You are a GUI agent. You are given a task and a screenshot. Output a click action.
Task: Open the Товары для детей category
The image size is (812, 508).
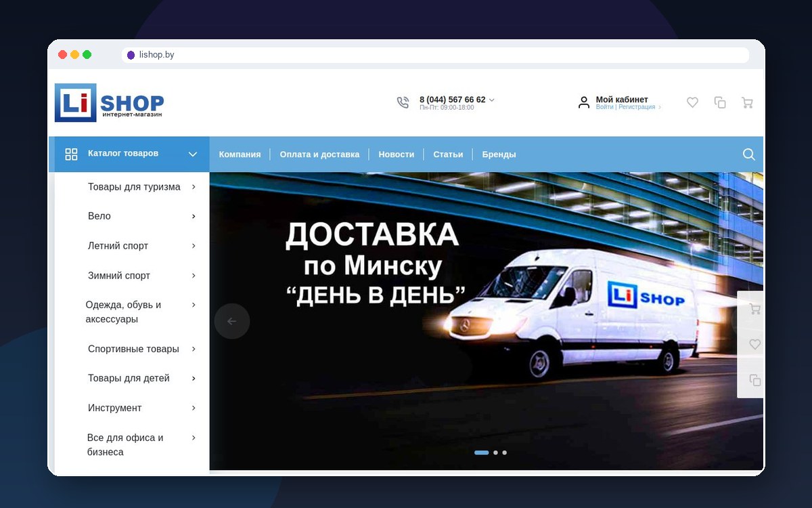tap(129, 378)
